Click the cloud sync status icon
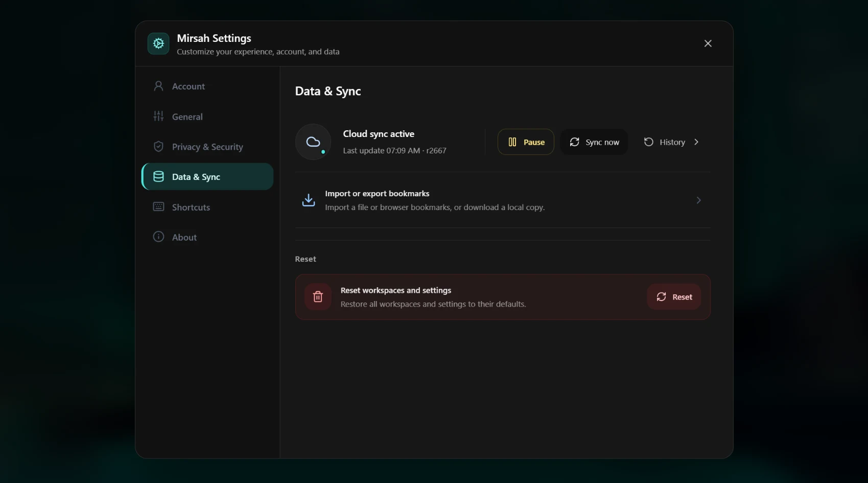This screenshot has width=868, height=483. pos(313,142)
